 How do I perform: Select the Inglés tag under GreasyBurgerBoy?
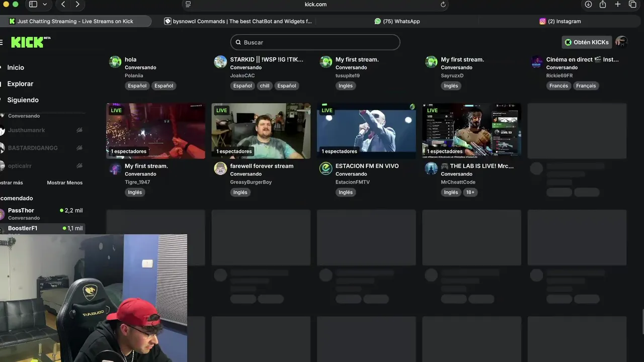pyautogui.click(x=240, y=192)
